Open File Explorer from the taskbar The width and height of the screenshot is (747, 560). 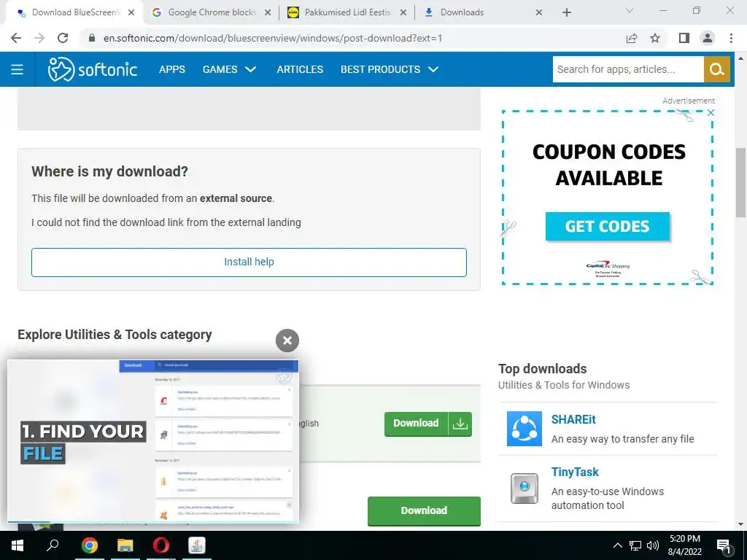tap(125, 545)
